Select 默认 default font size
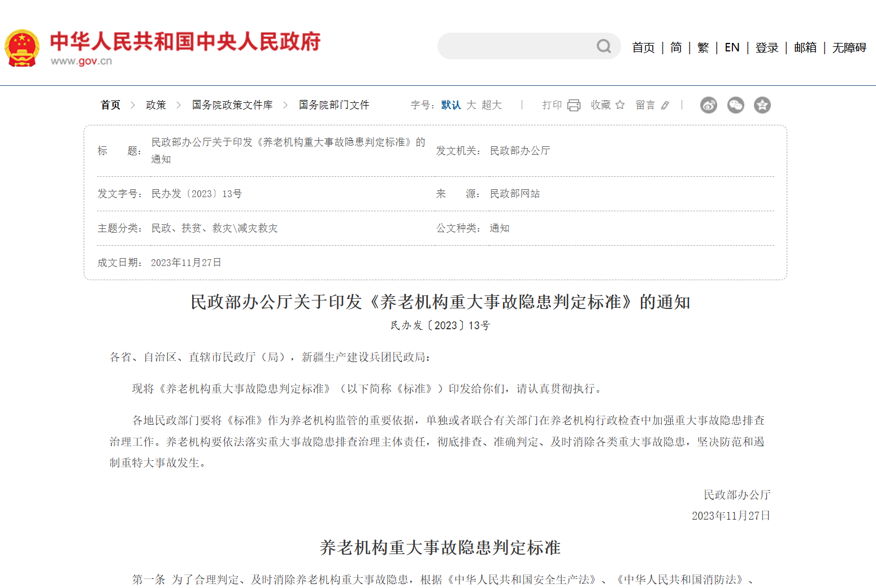 click(x=450, y=105)
